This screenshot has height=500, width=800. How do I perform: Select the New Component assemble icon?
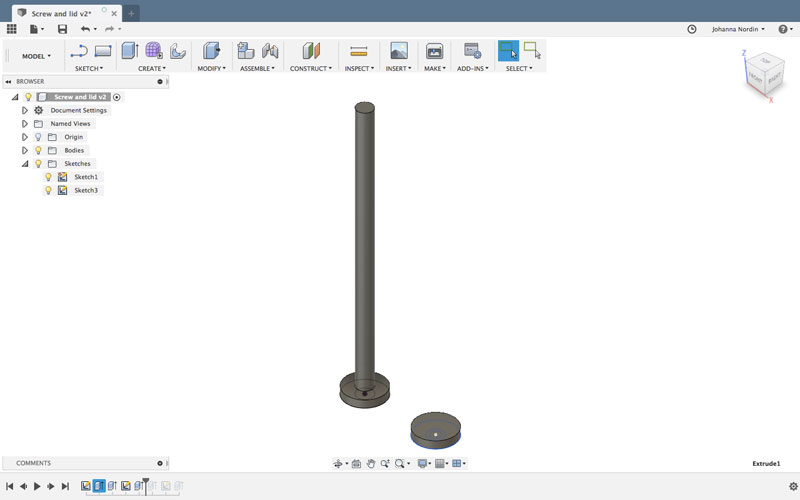246,51
